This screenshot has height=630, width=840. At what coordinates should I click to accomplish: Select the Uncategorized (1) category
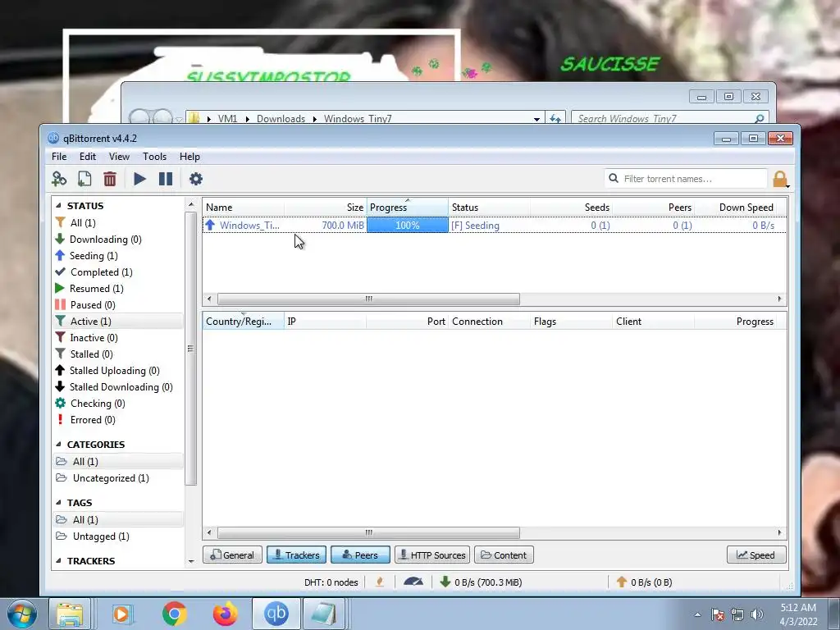118,478
